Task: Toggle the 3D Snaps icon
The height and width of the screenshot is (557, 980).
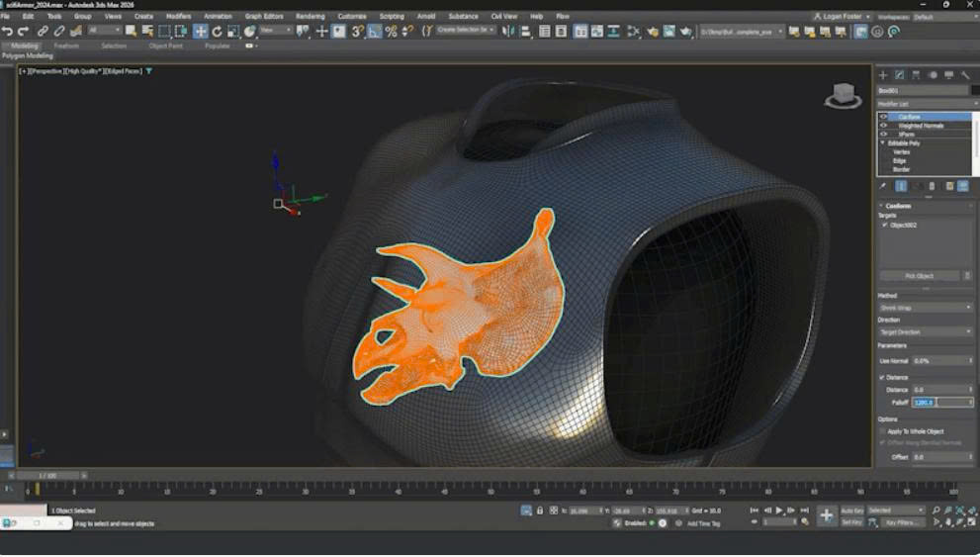Action: [x=358, y=32]
